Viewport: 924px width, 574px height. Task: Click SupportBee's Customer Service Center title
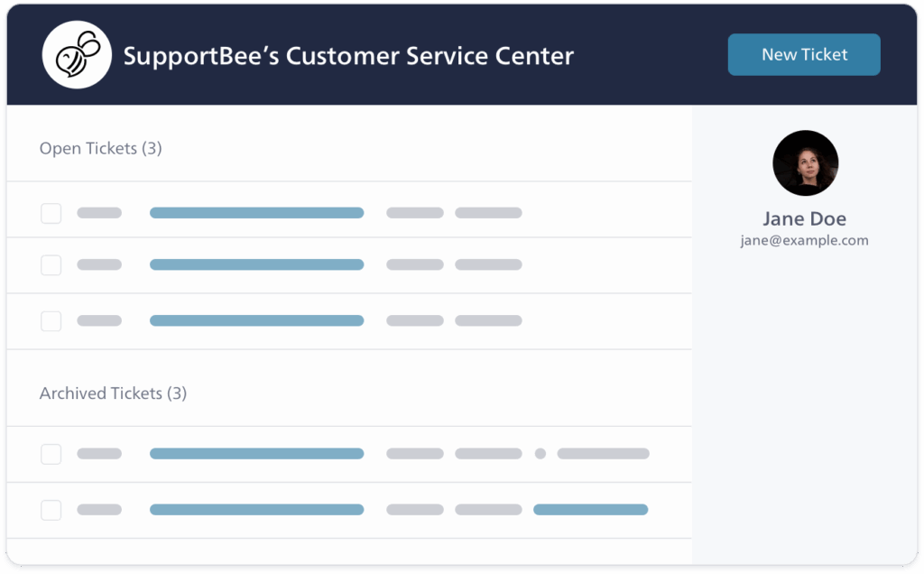coord(348,56)
